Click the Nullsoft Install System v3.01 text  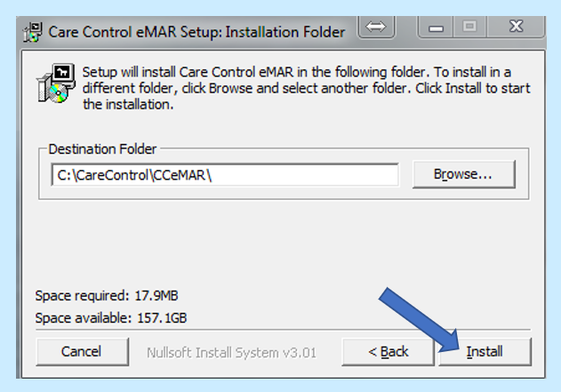(231, 353)
